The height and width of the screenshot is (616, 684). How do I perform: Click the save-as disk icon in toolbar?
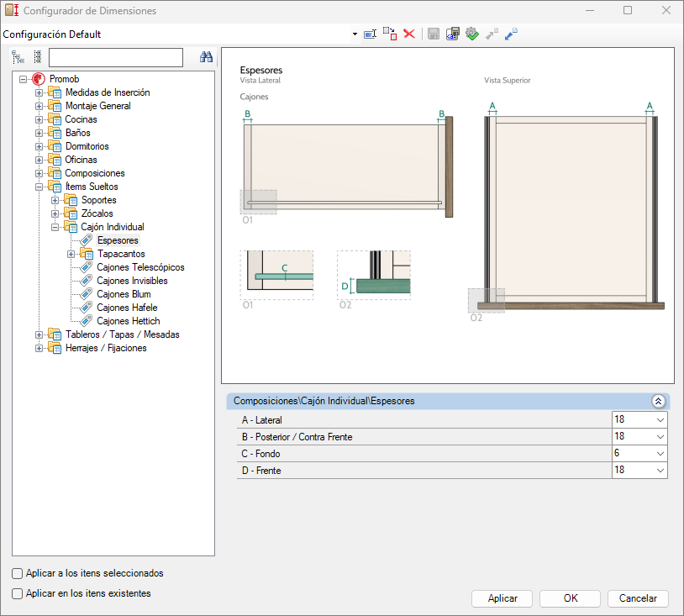tap(453, 34)
